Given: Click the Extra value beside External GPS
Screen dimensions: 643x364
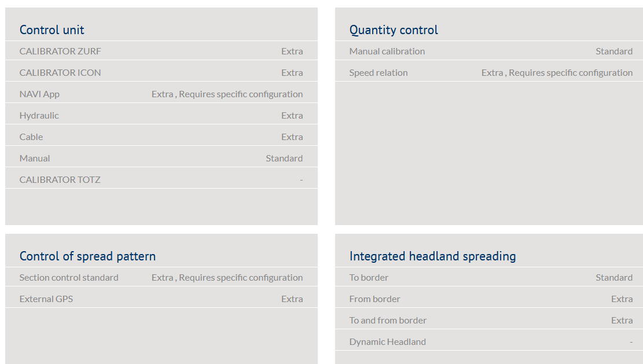Looking at the screenshot, I should point(292,299).
